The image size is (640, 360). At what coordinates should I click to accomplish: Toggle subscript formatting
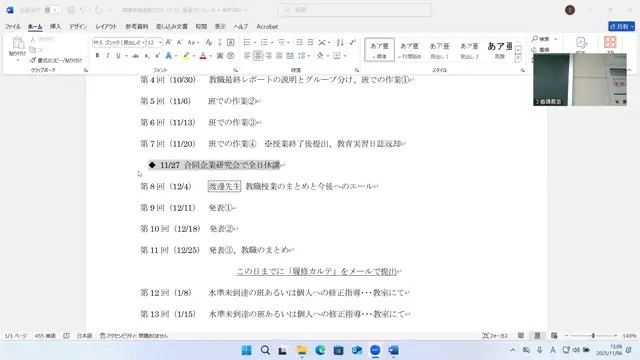coord(147,56)
